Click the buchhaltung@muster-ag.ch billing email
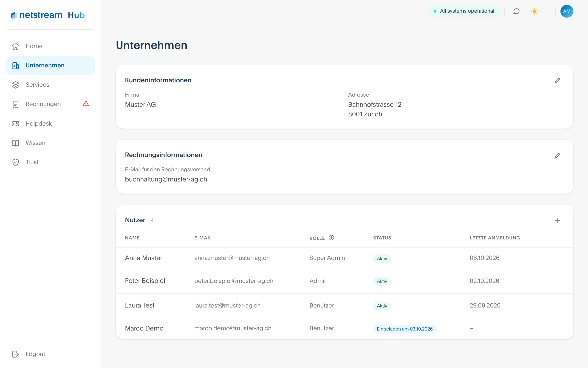This screenshot has height=368, width=588. 166,179
